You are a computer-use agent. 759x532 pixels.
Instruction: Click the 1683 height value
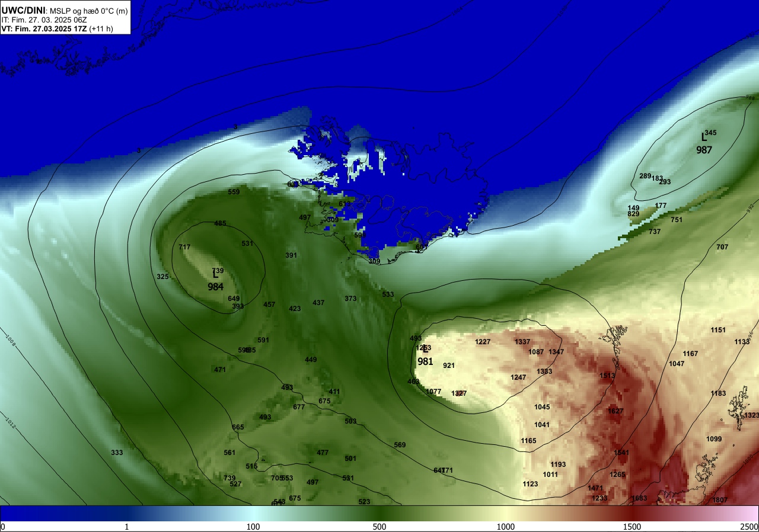click(x=639, y=498)
